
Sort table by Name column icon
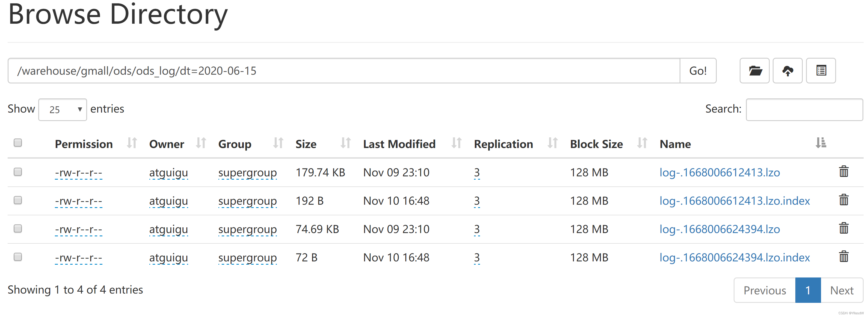point(820,143)
